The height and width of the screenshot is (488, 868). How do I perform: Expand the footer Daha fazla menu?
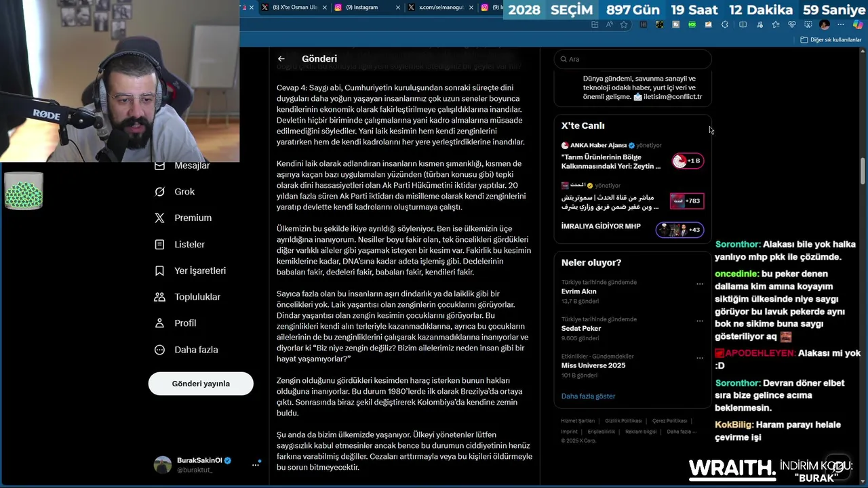(x=681, y=432)
